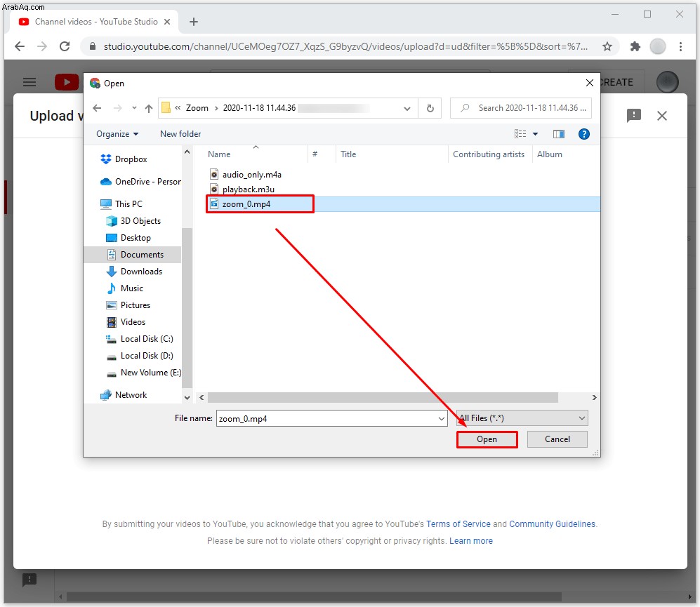
Task: Open Dropbox in the navigation pane
Action: point(124,159)
